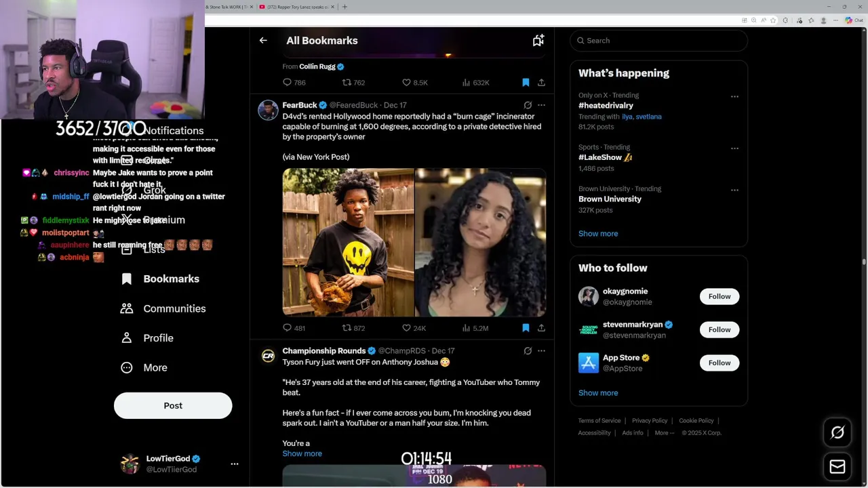
Task: Show more trends under What's happening
Action: pyautogui.click(x=598, y=234)
